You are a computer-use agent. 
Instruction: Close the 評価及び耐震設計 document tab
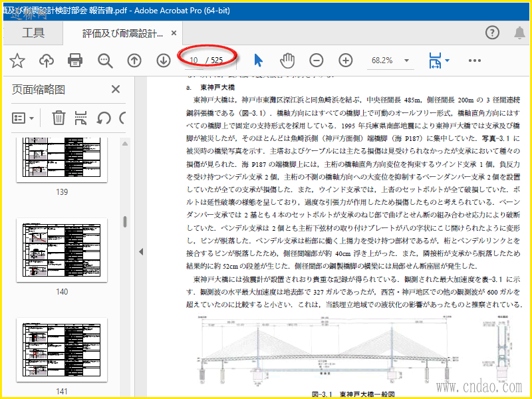(174, 33)
